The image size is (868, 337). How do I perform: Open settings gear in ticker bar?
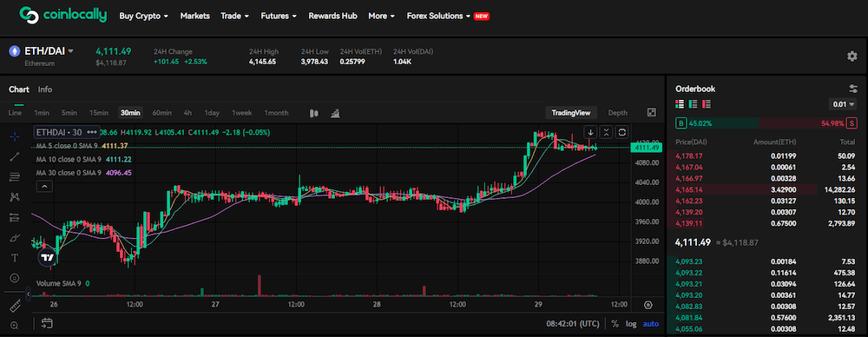[852, 56]
